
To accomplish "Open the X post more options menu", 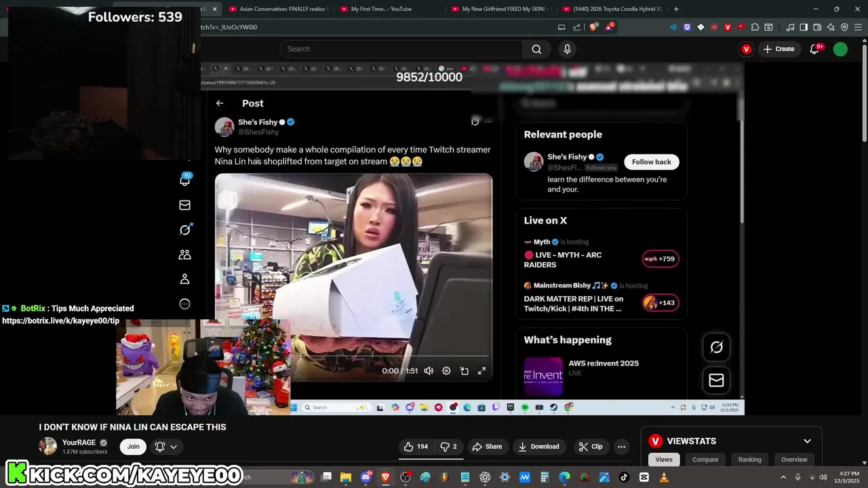I will click(488, 122).
